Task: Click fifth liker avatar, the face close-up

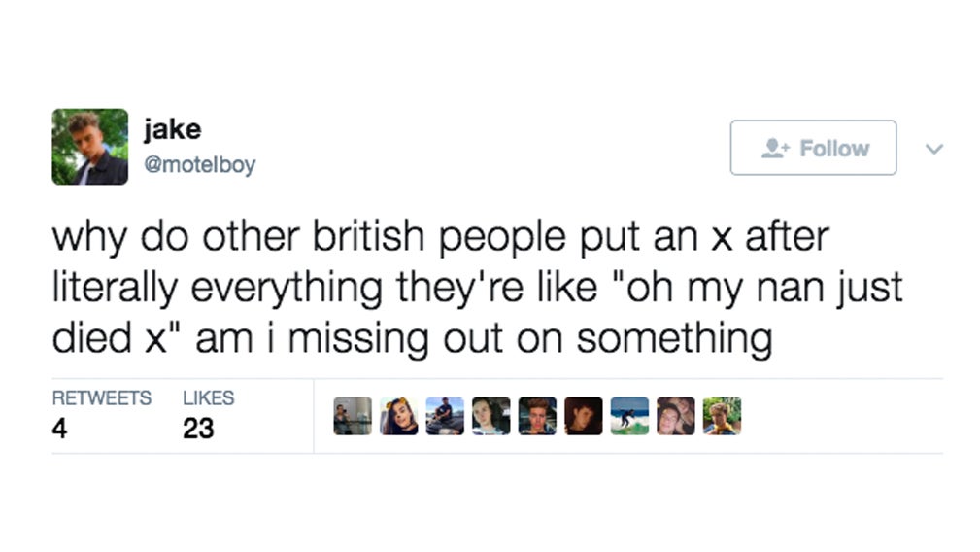Action: click(537, 416)
